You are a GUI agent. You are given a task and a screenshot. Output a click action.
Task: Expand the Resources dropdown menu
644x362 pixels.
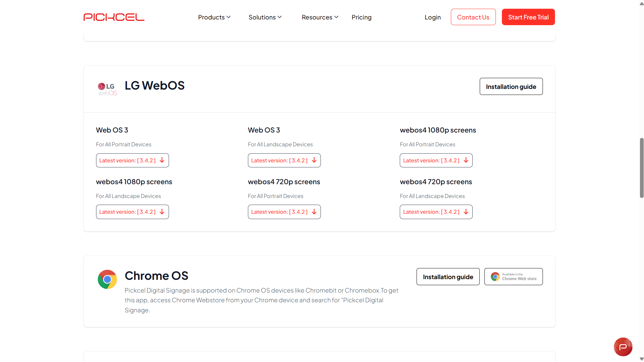pos(319,17)
